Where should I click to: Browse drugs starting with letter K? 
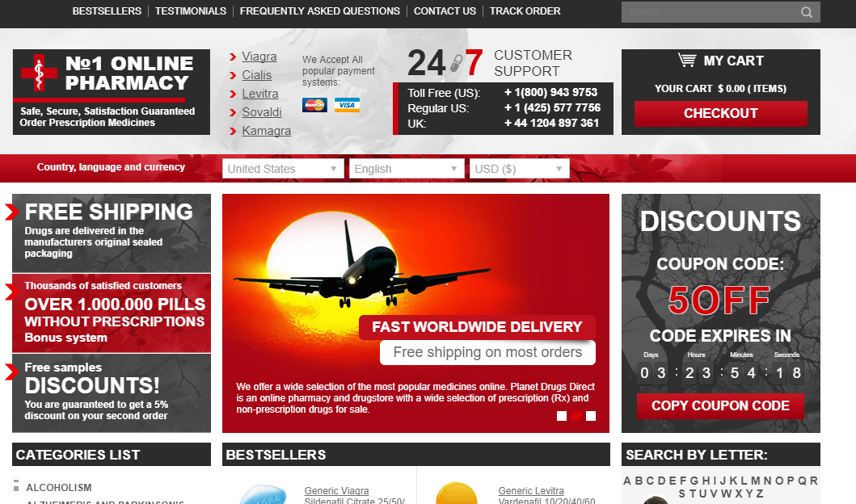click(x=734, y=481)
